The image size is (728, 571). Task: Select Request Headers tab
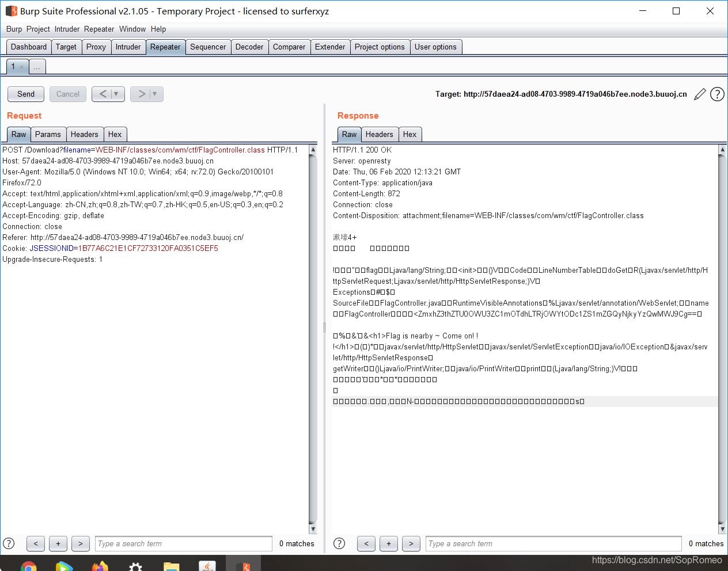click(x=84, y=134)
